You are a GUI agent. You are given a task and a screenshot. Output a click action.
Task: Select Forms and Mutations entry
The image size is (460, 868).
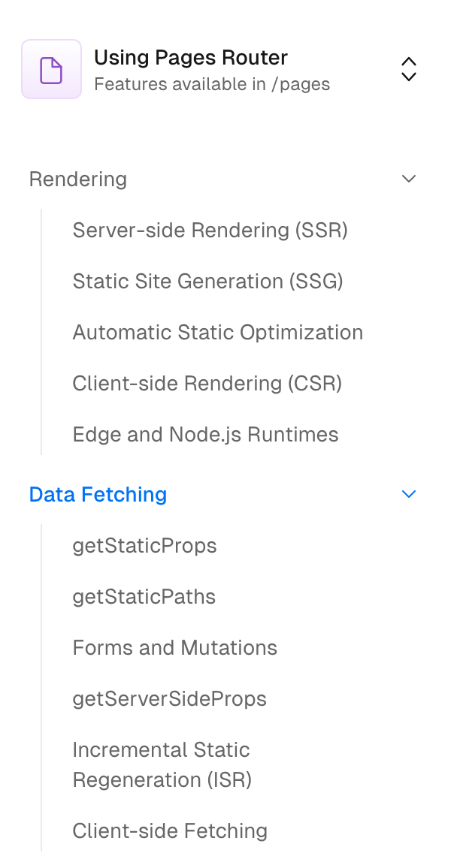pyautogui.click(x=174, y=648)
